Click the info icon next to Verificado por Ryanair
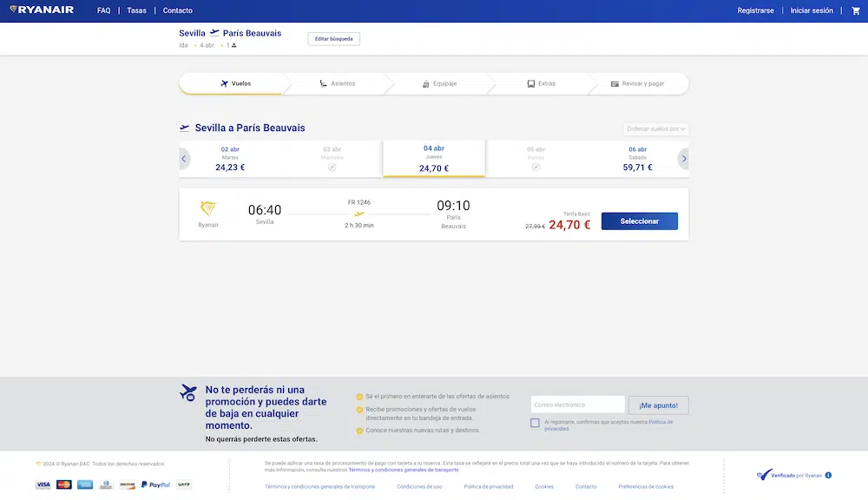 coord(828,475)
